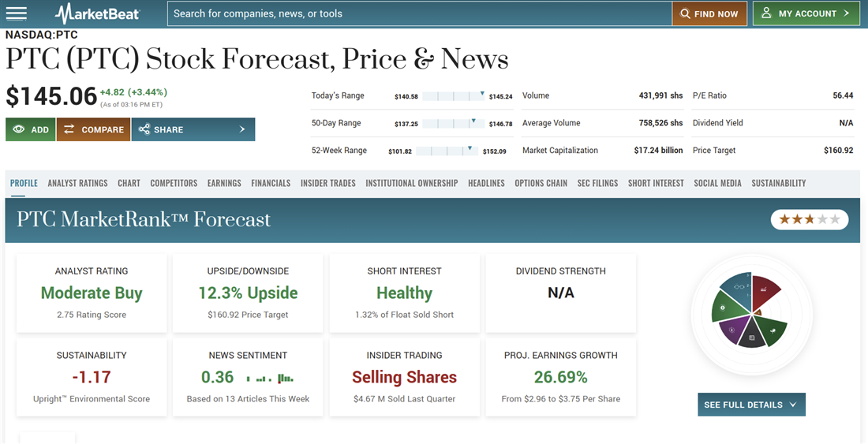868x444 pixels.
Task: Click the ADD to watchlist button
Action: pyautogui.click(x=31, y=129)
